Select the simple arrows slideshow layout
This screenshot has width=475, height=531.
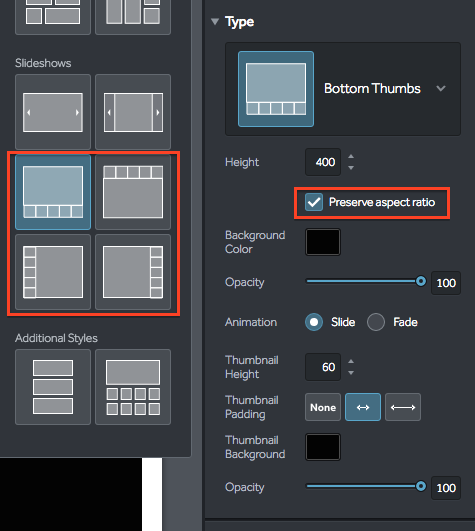[53, 112]
